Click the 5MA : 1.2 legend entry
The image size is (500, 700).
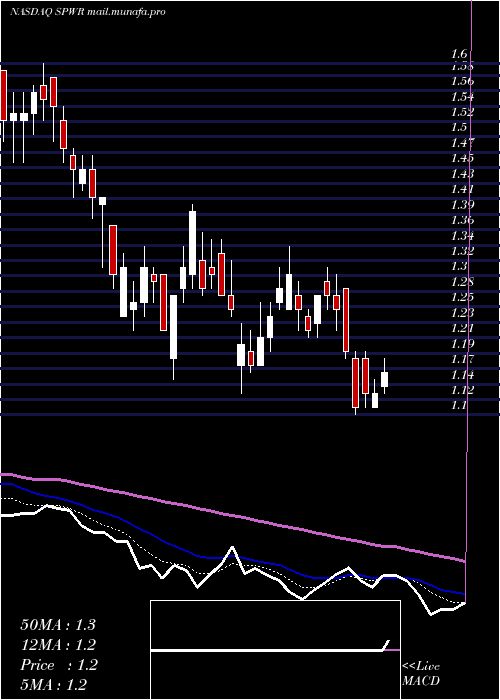tap(54, 685)
